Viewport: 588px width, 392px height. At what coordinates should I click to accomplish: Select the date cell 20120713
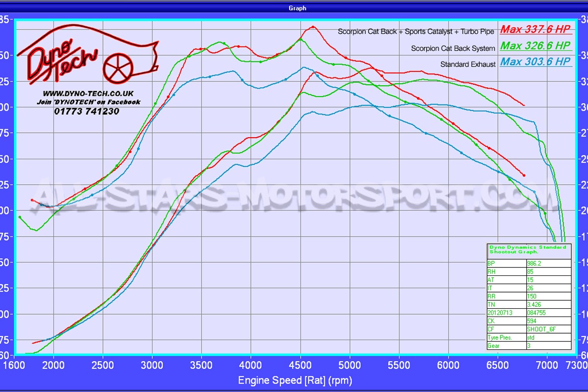(506, 313)
